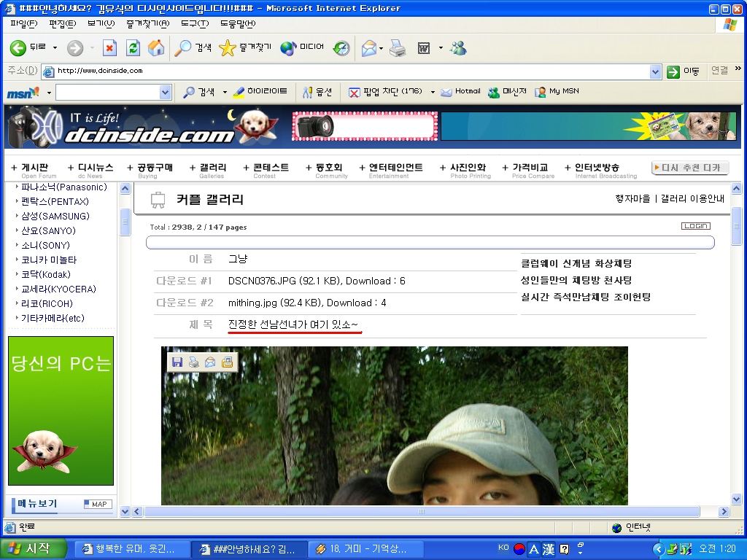This screenshot has width=747, height=560.
Task: Open the 즐겨찾기(A) menu in menu bar
Action: 147,23
